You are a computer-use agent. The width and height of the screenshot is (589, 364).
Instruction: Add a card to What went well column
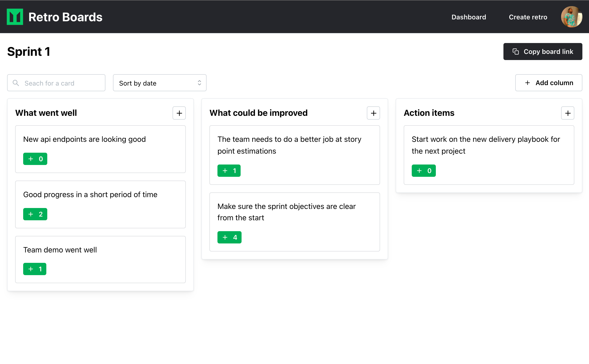[179, 113]
